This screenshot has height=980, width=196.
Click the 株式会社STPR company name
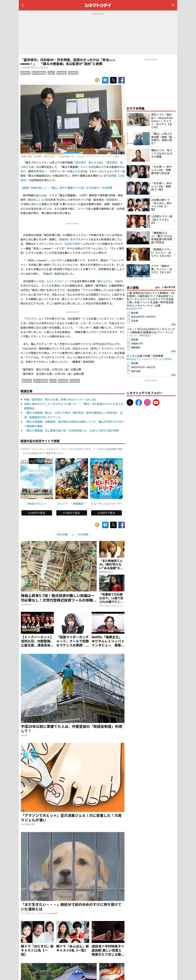[134, 309]
